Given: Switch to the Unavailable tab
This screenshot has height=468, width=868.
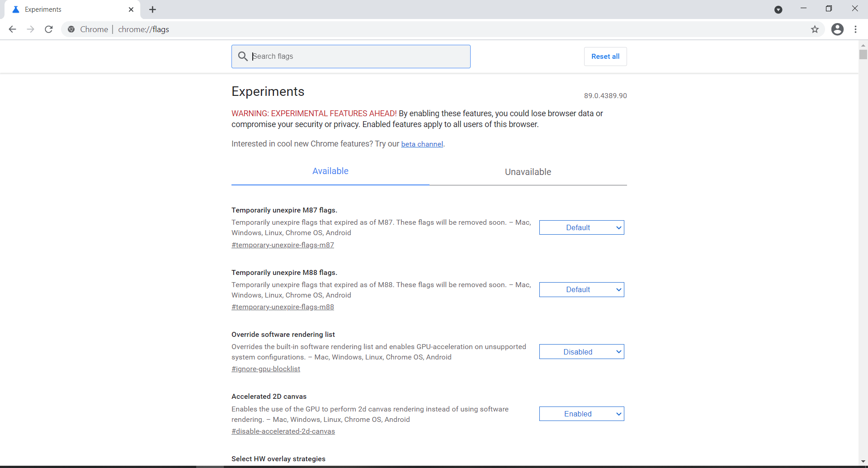Looking at the screenshot, I should 528,172.
